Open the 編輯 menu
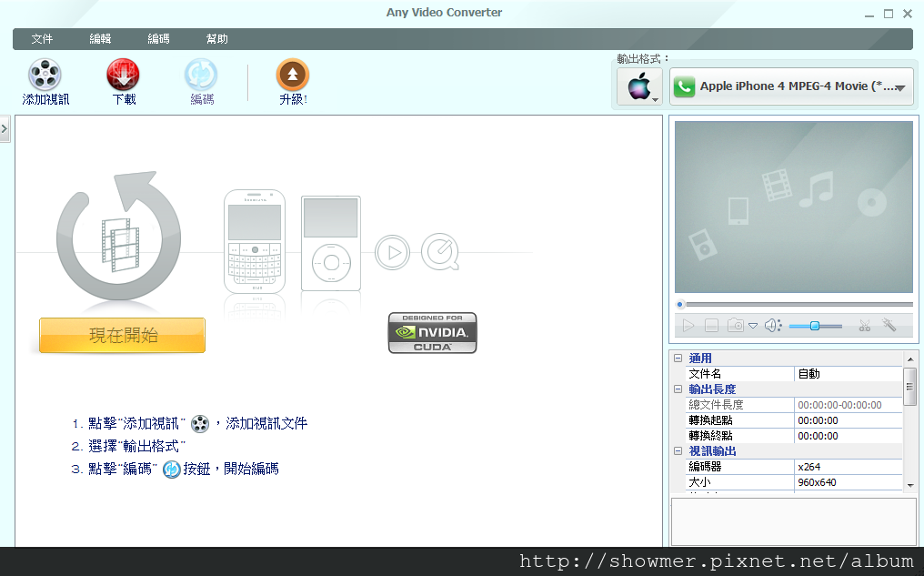The width and height of the screenshot is (924, 576). (x=100, y=39)
